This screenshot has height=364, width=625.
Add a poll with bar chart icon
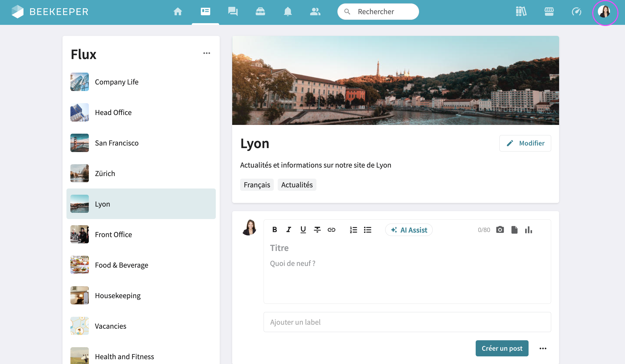pos(529,230)
